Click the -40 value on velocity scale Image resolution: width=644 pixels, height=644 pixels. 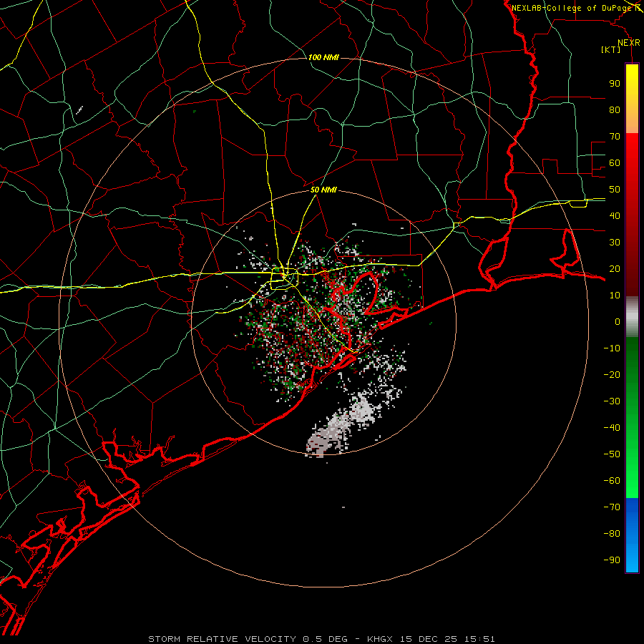coord(612,428)
